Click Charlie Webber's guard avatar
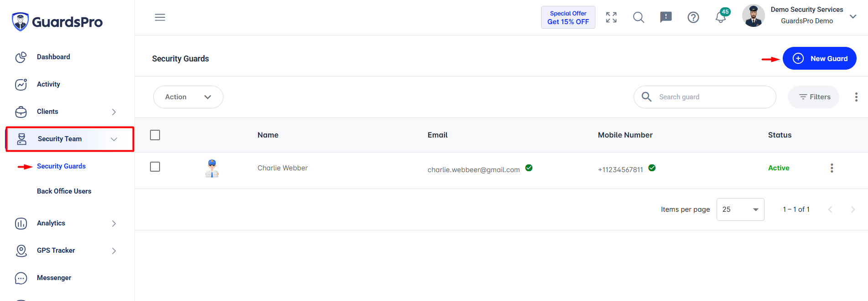This screenshot has height=301, width=868. [212, 168]
